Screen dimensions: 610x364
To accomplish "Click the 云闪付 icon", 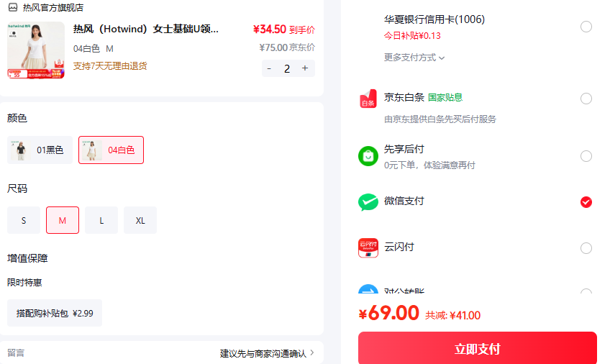I will click(368, 247).
